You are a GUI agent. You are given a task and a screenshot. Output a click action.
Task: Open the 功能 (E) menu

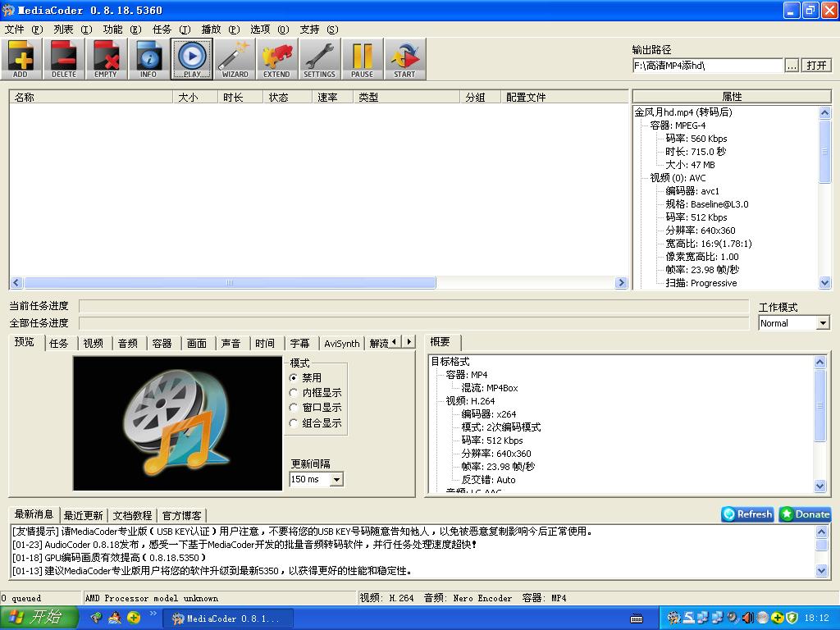click(x=122, y=30)
